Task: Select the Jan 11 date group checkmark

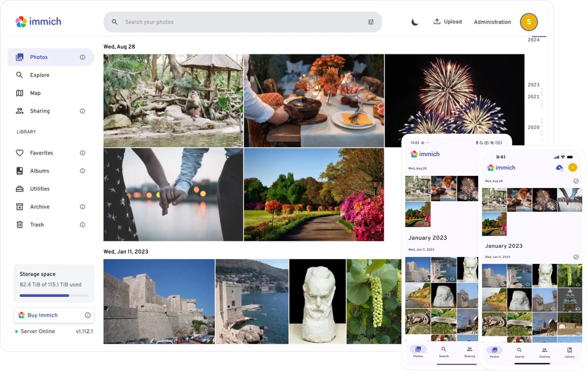Action: coord(576,257)
